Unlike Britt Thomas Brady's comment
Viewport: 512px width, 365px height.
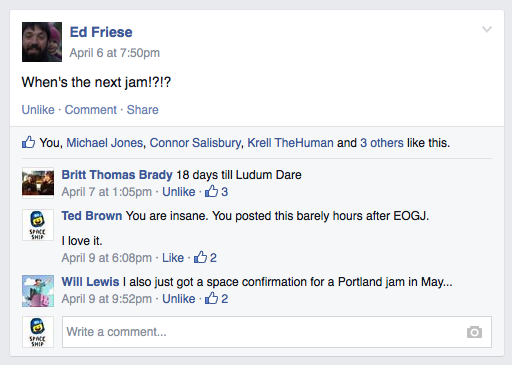click(x=179, y=192)
